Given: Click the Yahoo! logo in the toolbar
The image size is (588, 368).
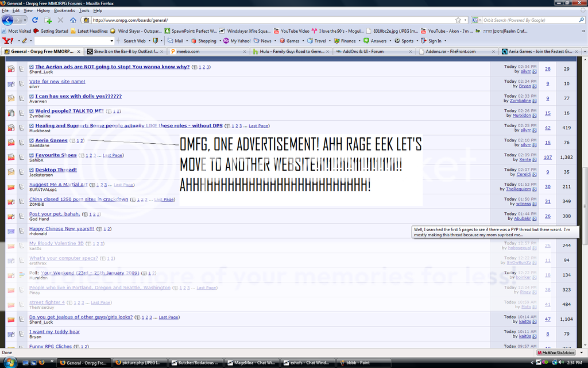Looking at the screenshot, I should coord(8,41).
